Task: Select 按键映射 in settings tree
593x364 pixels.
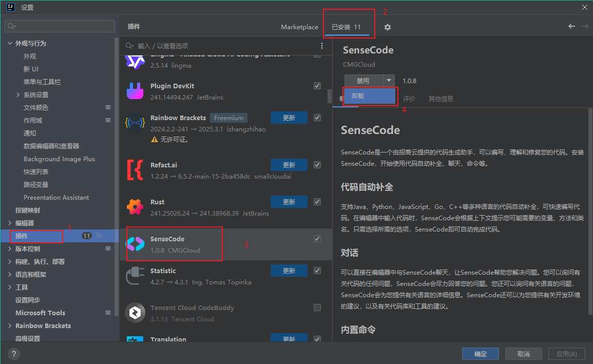Action: coord(28,210)
